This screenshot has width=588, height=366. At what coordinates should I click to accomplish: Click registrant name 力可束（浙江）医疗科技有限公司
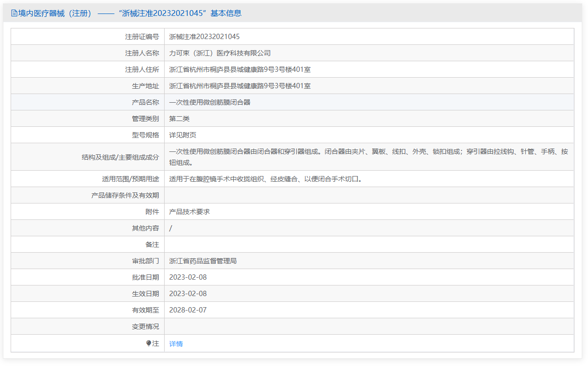[x=220, y=53]
